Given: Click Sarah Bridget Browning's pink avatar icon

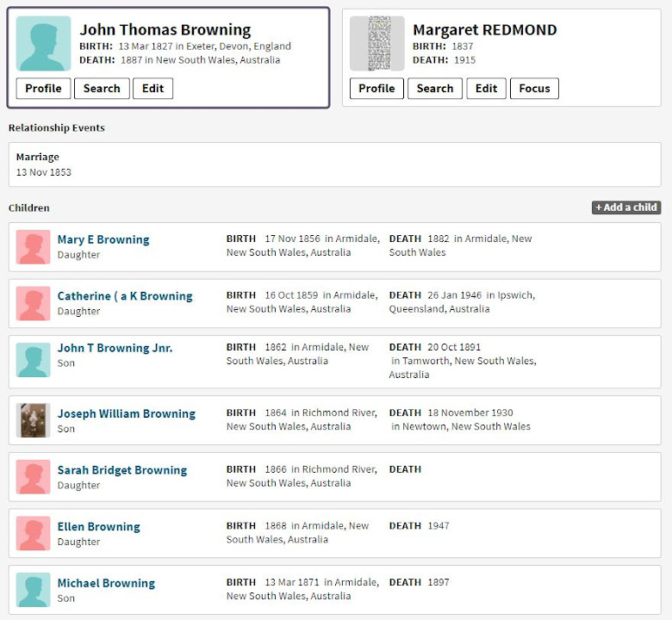Looking at the screenshot, I should click(x=33, y=477).
